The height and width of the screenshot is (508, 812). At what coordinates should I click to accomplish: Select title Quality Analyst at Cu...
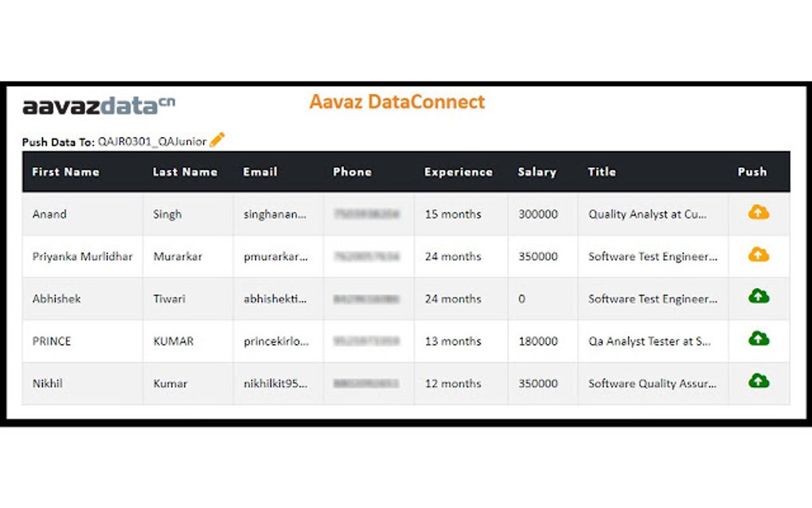647,214
